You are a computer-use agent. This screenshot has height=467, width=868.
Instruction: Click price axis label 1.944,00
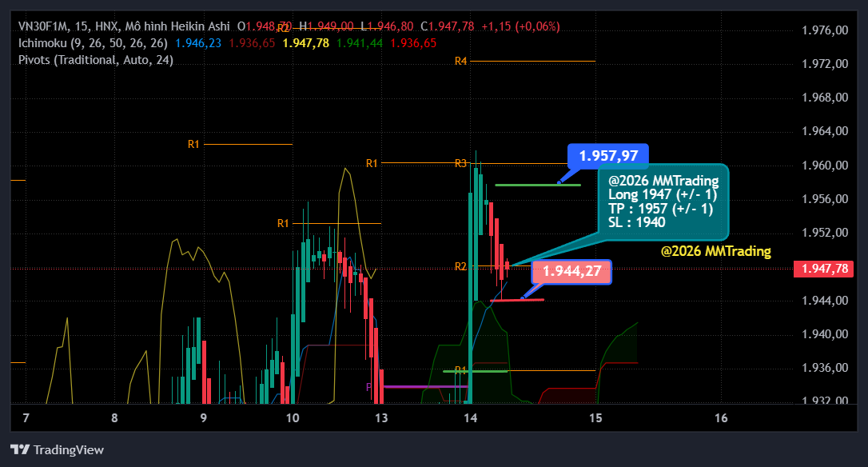click(825, 300)
